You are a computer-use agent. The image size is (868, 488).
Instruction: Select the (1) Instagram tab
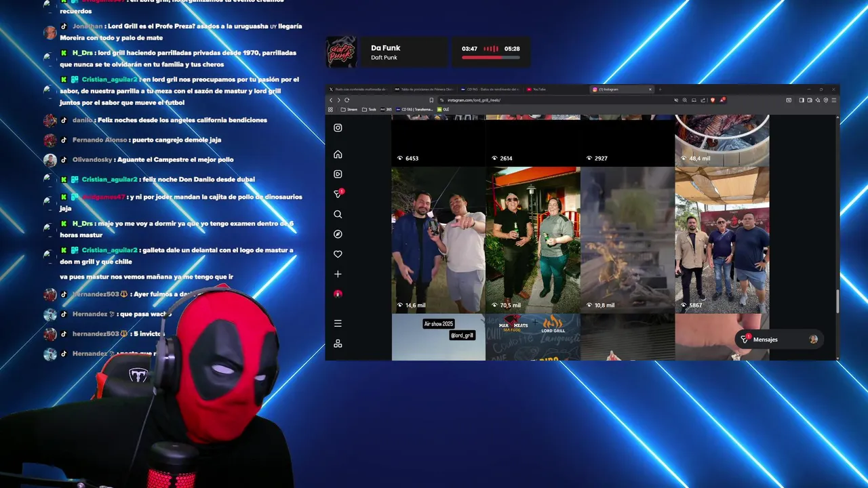click(621, 89)
